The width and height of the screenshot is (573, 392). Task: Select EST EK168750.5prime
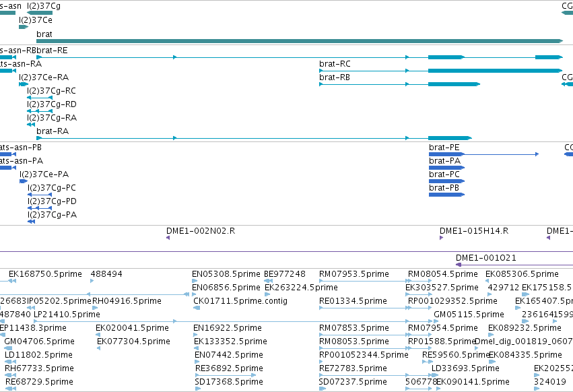coord(45,274)
